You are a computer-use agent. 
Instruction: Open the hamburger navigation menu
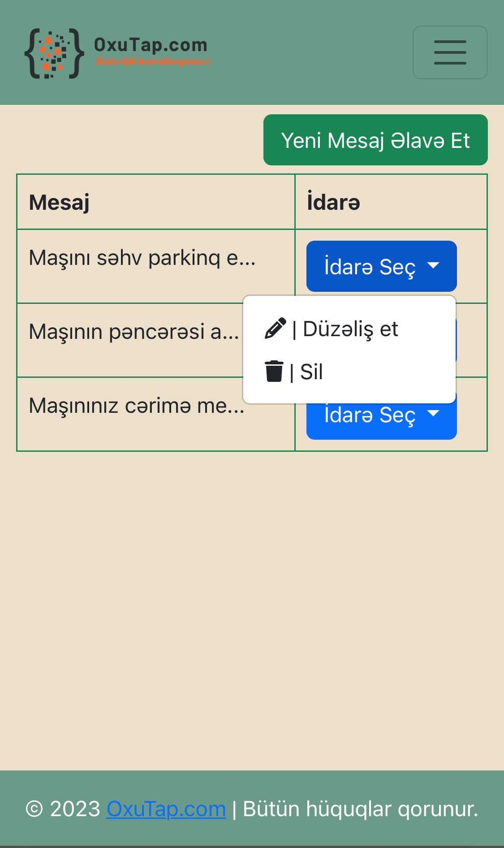click(450, 52)
